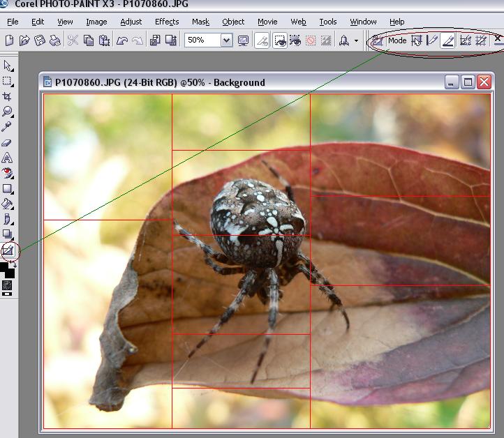504x438 pixels.
Task: Expand the 50% zoom level dropdown
Action: pyautogui.click(x=226, y=40)
